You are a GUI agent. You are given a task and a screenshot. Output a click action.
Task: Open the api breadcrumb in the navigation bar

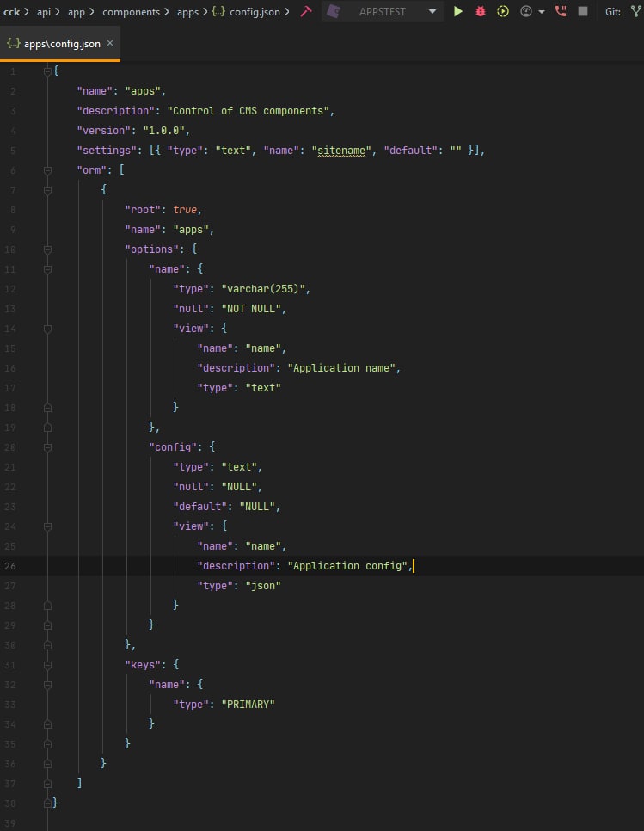44,12
